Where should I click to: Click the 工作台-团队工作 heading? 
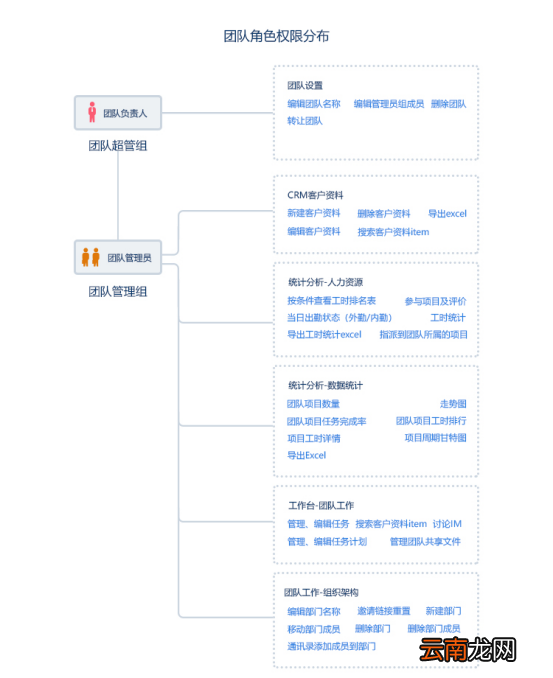321,505
